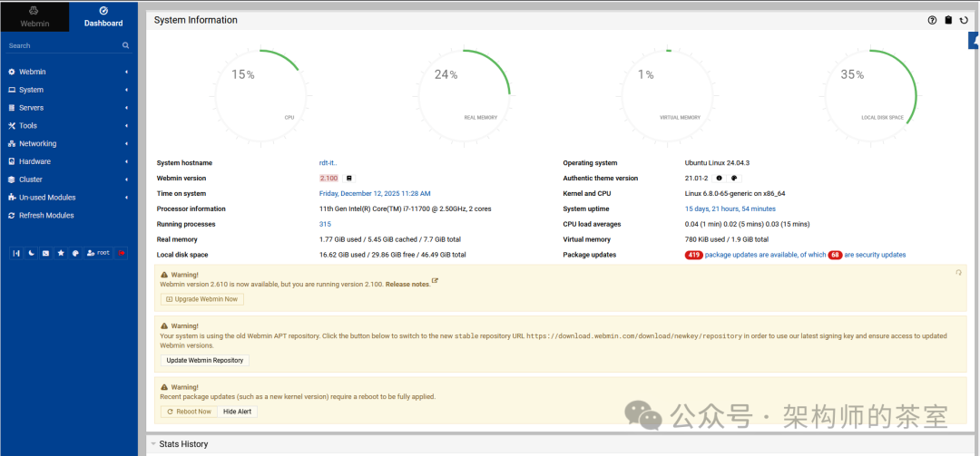The width and height of the screenshot is (980, 456).
Task: Click the CPU 15% gauge
Action: (262, 95)
